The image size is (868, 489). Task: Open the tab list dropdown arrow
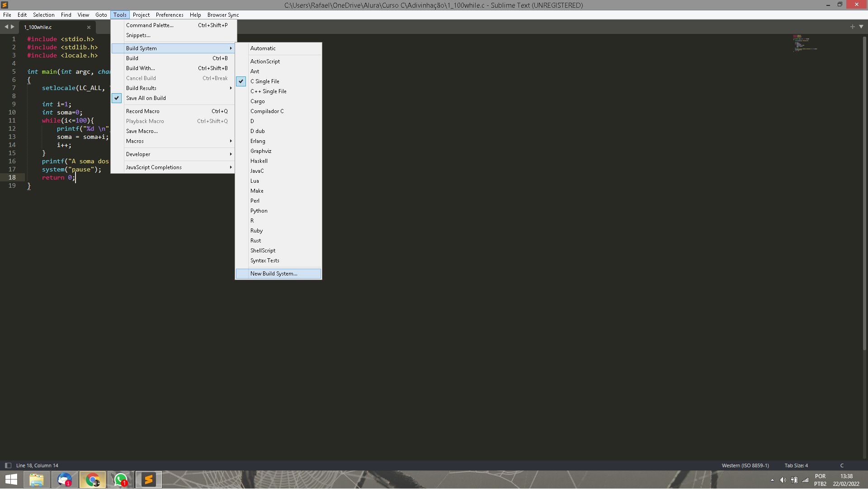pos(861,27)
